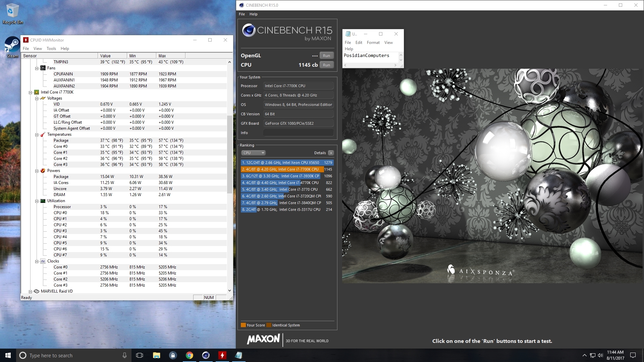Open Cinebench Help menu

pos(253,14)
